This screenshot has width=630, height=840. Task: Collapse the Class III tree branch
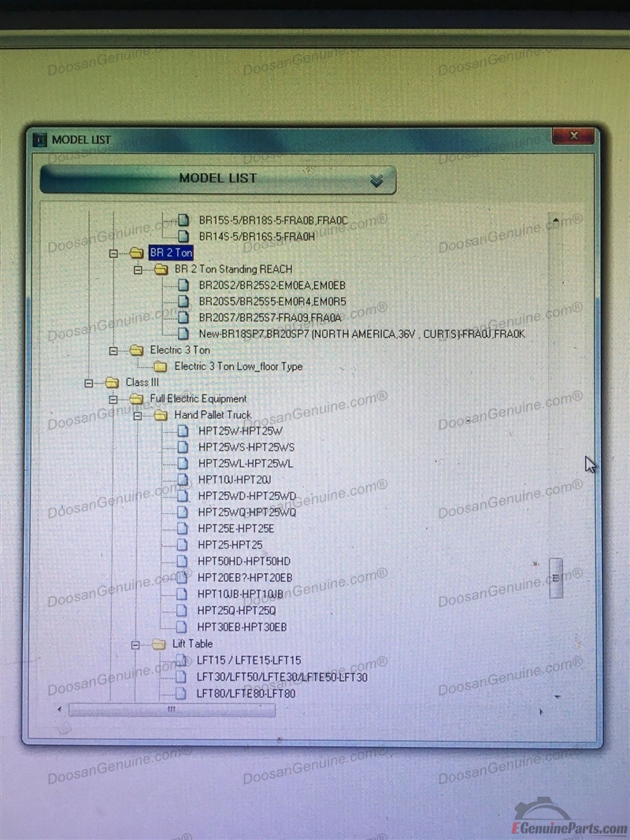89,383
